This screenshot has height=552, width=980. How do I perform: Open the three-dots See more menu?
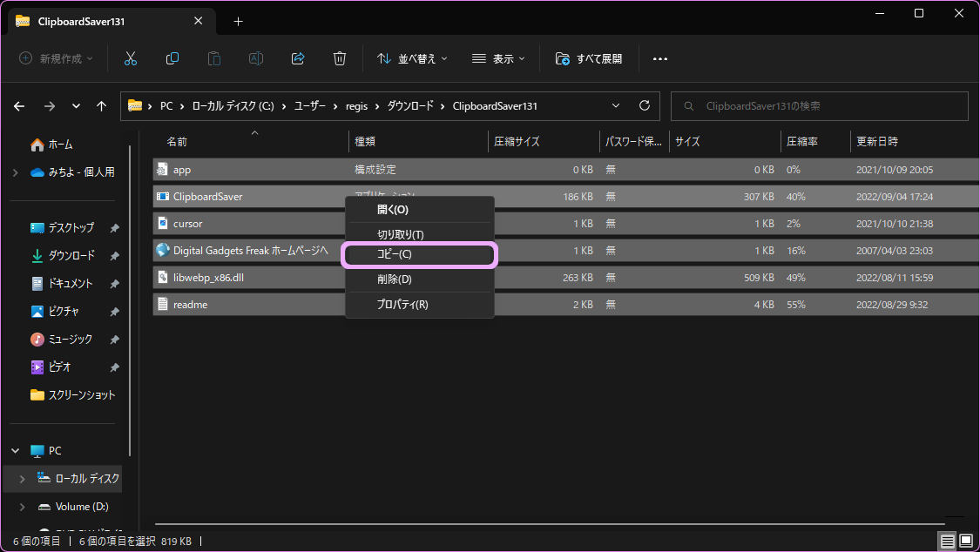(x=659, y=58)
